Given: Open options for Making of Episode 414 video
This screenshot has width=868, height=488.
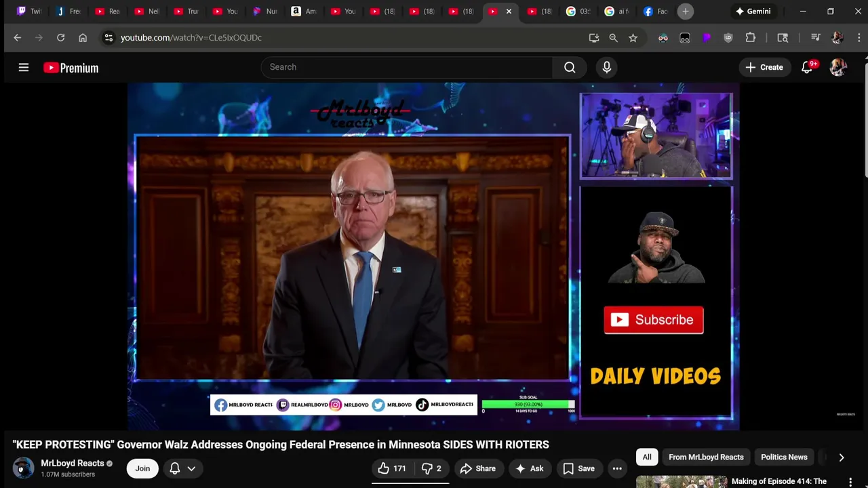Looking at the screenshot, I should click(x=850, y=482).
